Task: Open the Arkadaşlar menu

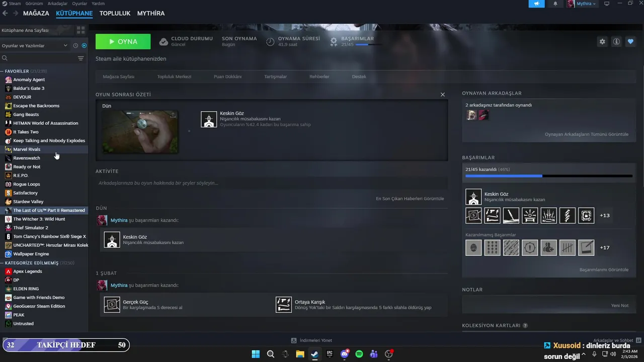Action: click(x=57, y=4)
